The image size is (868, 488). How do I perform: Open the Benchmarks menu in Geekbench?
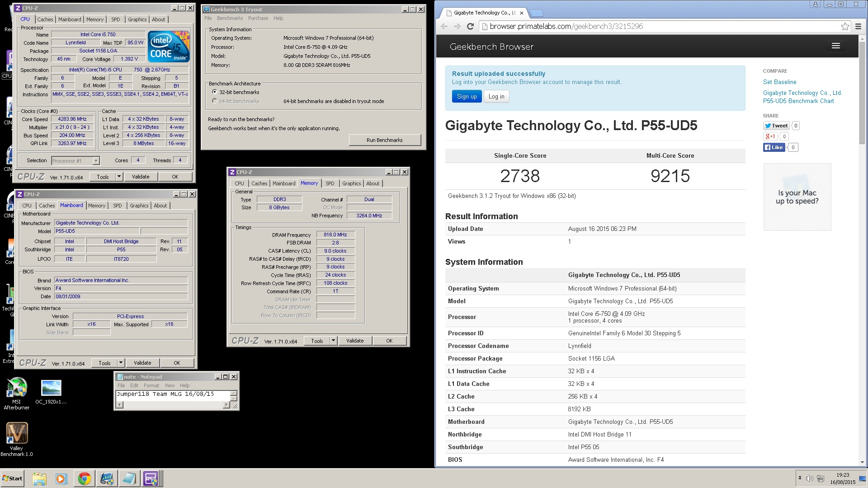point(230,18)
